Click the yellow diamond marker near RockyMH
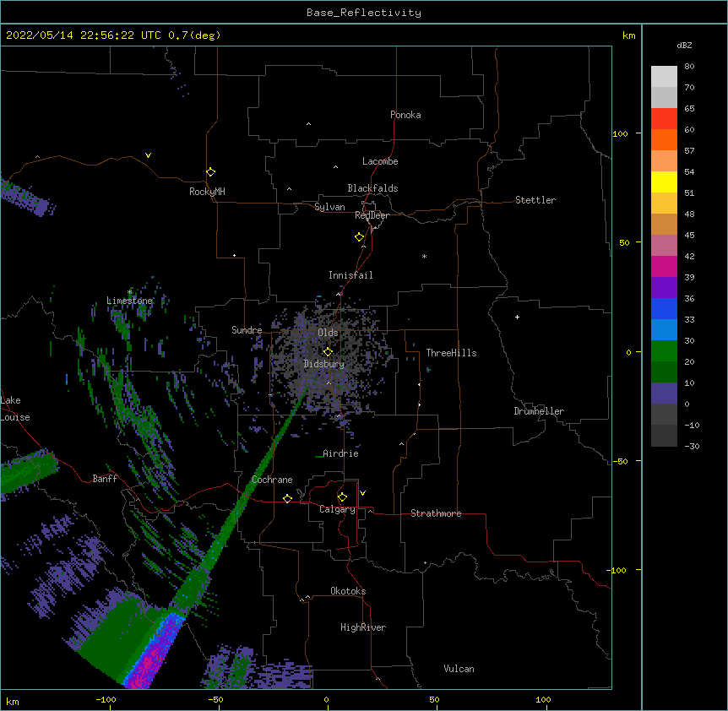This screenshot has height=711, width=728. 210,172
